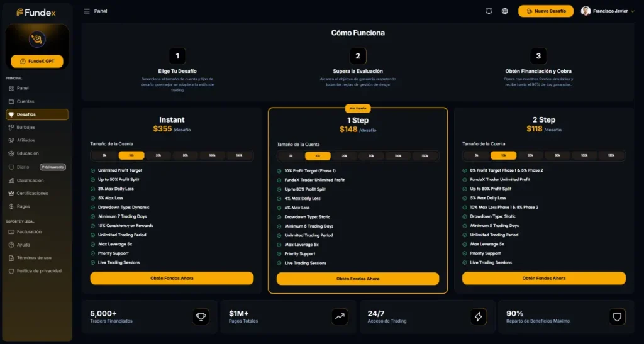
Task: Click Obtén Fondos Ahora under 2 Step
Action: pyautogui.click(x=544, y=279)
